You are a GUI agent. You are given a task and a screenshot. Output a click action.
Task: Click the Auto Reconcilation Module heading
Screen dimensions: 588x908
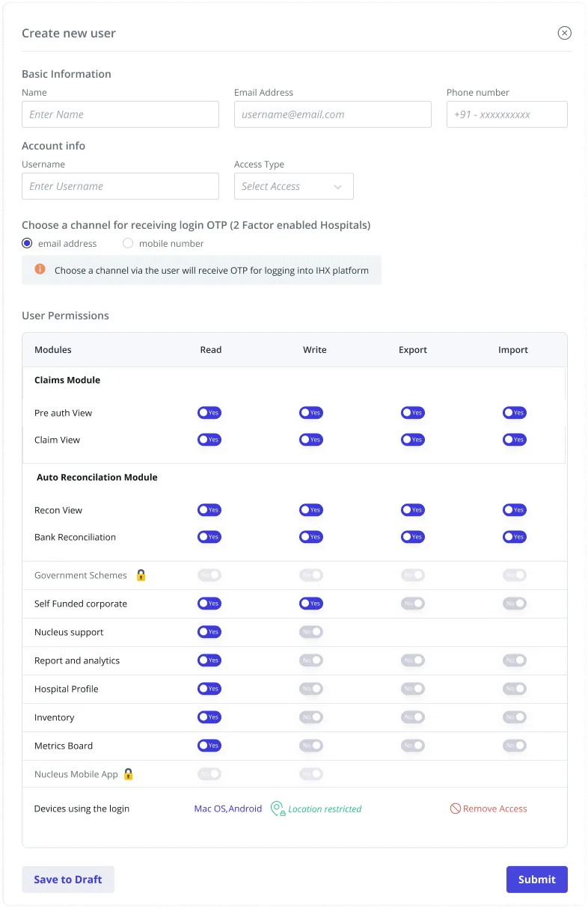97,477
